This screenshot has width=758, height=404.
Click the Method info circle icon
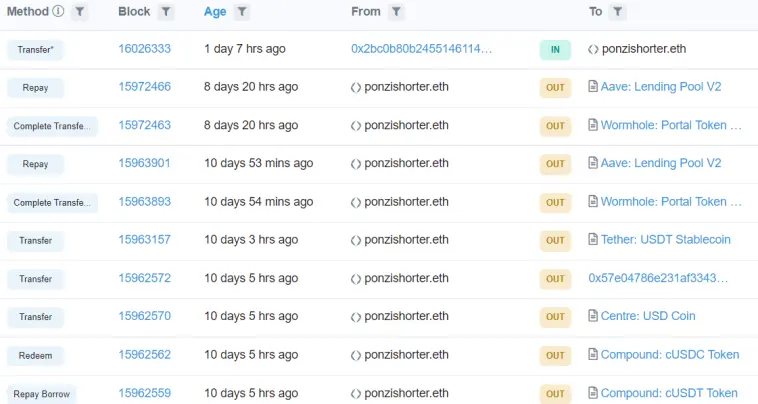pyautogui.click(x=58, y=11)
